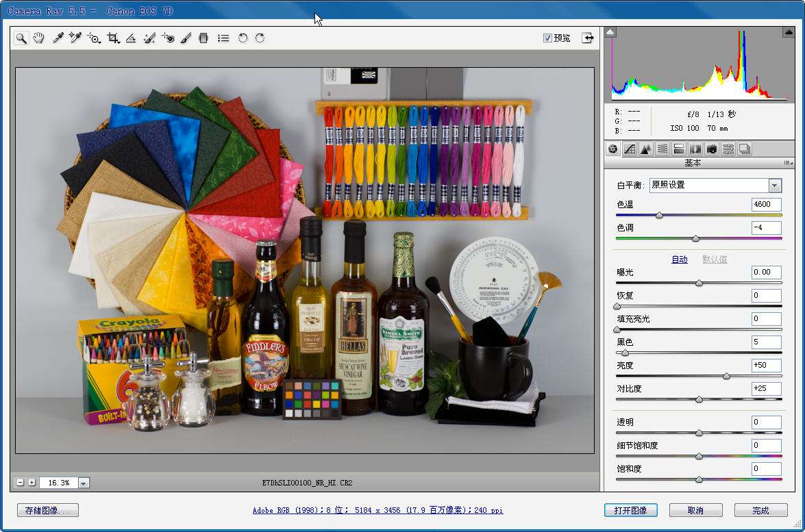Viewport: 805px width, 532px height.
Task: Click the 取消 cancel button
Action: pos(695,510)
